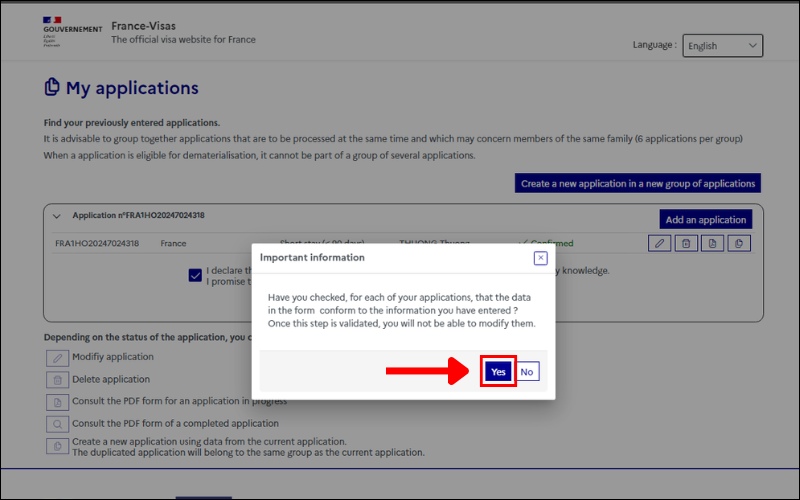This screenshot has width=800, height=500.
Task: Click the duplicate application icon in application row
Action: pyautogui.click(x=739, y=243)
